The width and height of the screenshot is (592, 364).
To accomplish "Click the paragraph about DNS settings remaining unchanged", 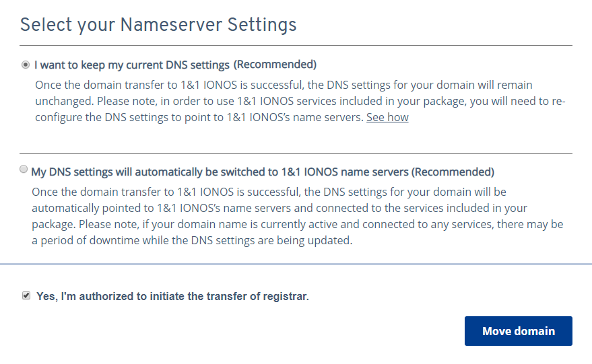I will click(x=296, y=101).
